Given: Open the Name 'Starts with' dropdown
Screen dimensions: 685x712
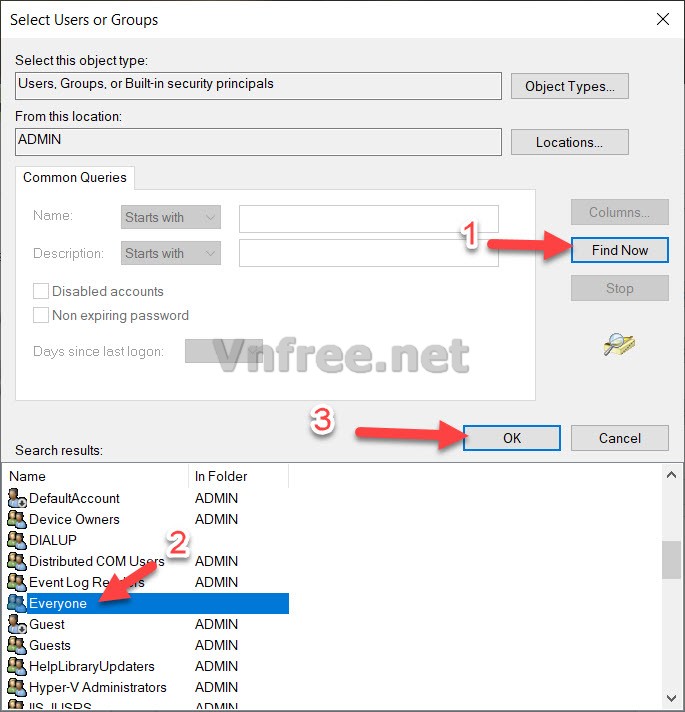Looking at the screenshot, I should pyautogui.click(x=171, y=217).
